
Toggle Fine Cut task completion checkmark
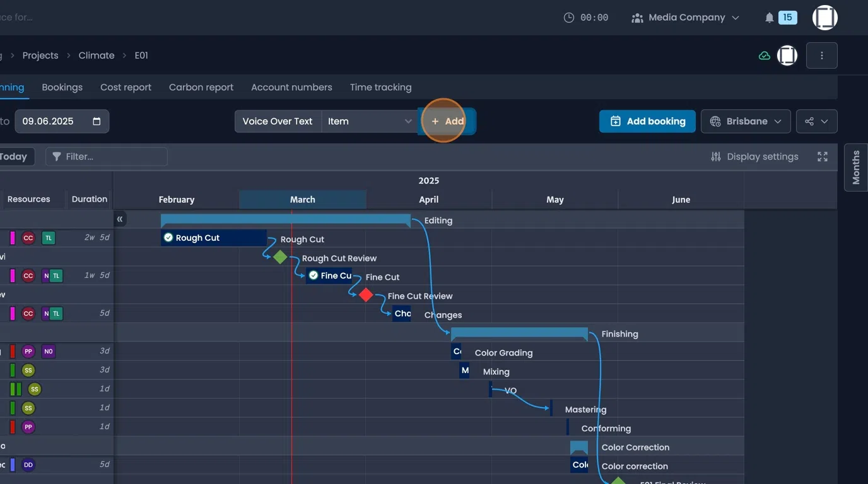pos(314,275)
